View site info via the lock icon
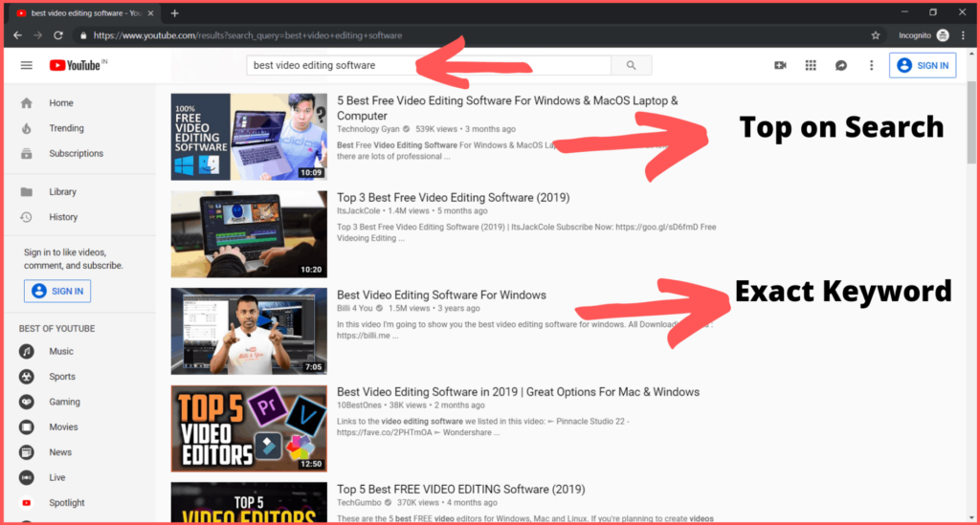 pos(82,35)
